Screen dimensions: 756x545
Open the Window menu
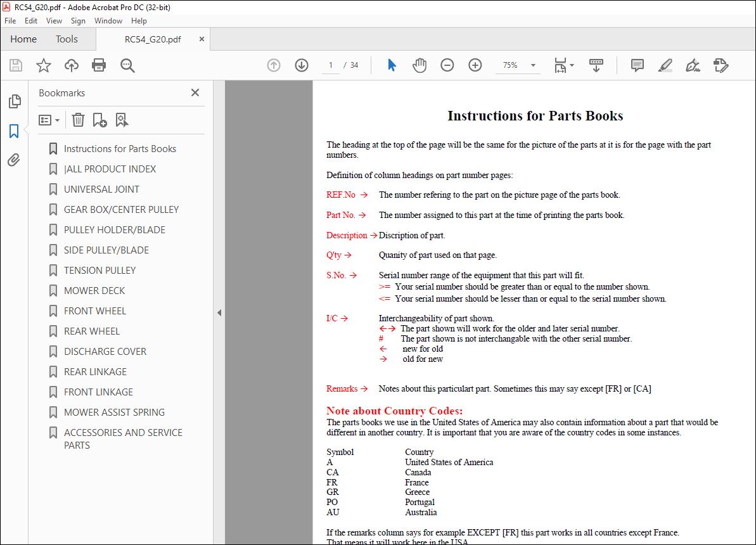pos(108,21)
